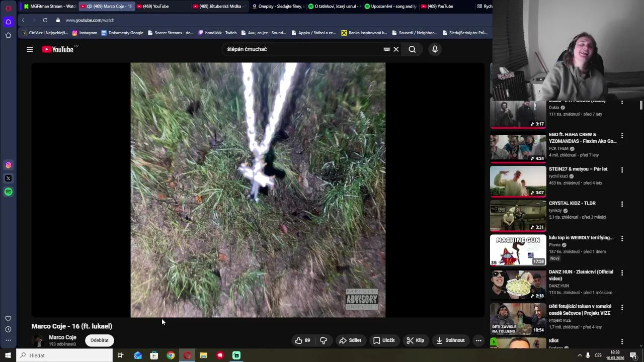Switch to 'O tatínkovi, který usnul' tab
This screenshot has height=362, width=644.
click(x=334, y=6)
